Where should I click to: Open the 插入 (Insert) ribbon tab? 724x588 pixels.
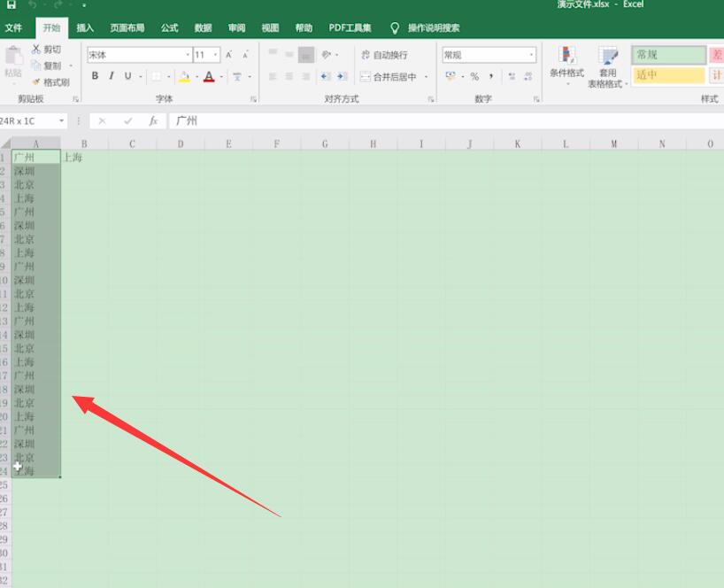click(x=85, y=27)
